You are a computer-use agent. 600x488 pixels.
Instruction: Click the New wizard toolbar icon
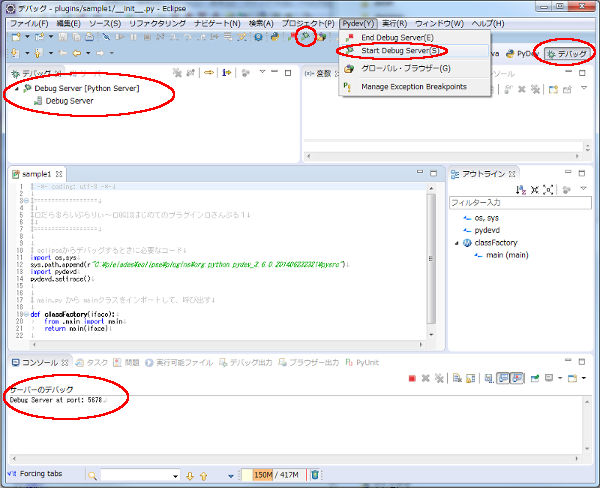(16, 37)
